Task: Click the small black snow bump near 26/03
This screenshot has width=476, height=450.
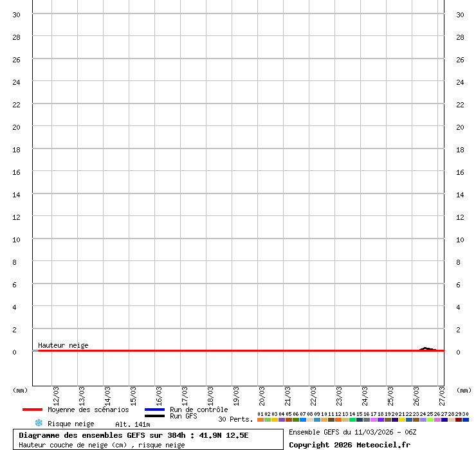Action: 426,348
